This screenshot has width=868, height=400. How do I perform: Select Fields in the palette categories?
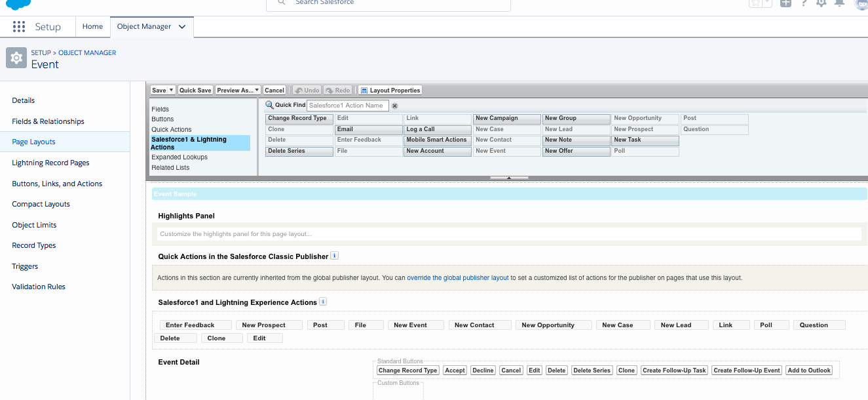tap(160, 109)
